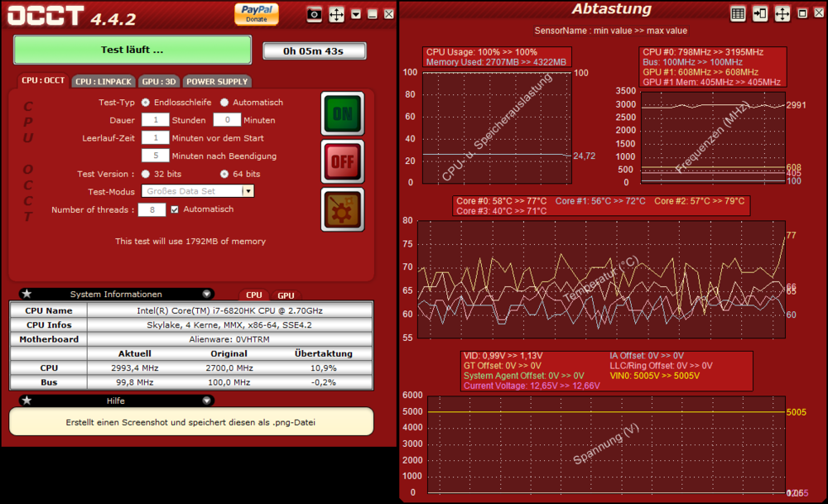
Task: Click the move-window arrows icon in OCCT title bar
Action: click(337, 13)
